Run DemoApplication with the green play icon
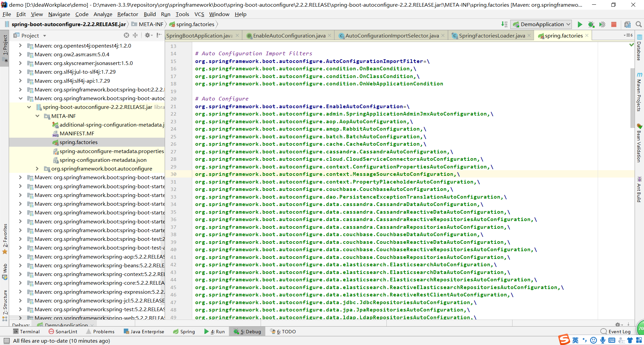This screenshot has height=345, width=644. (x=580, y=24)
